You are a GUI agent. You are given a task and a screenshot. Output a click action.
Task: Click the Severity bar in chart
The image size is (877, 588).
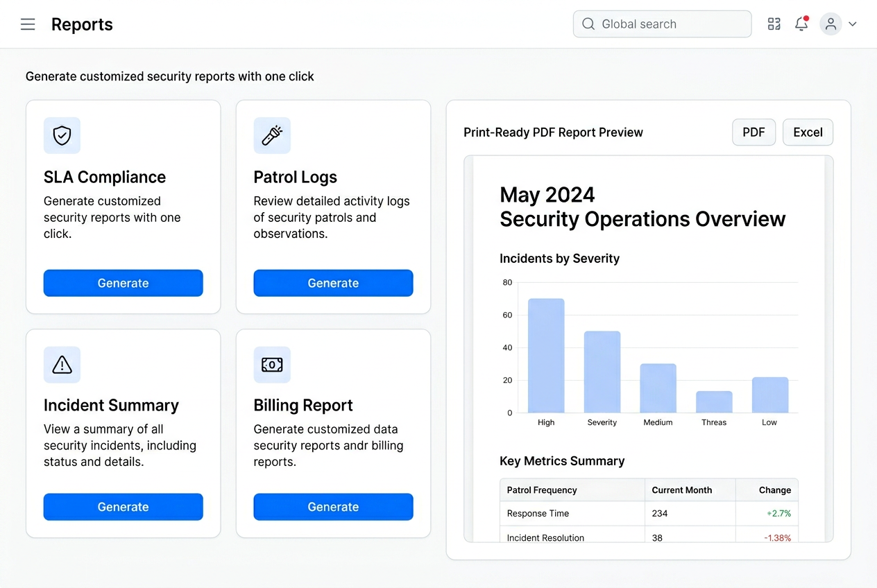602,372
